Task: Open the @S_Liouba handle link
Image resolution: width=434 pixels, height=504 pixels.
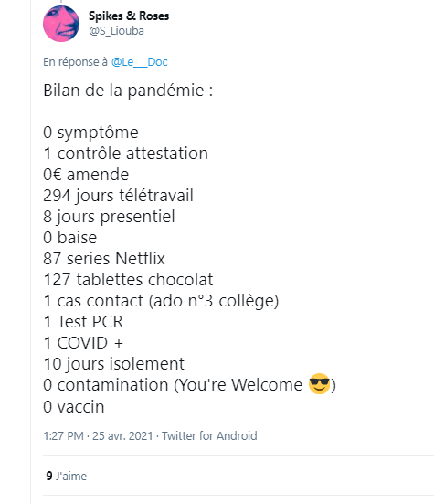Action: pyautogui.click(x=117, y=31)
